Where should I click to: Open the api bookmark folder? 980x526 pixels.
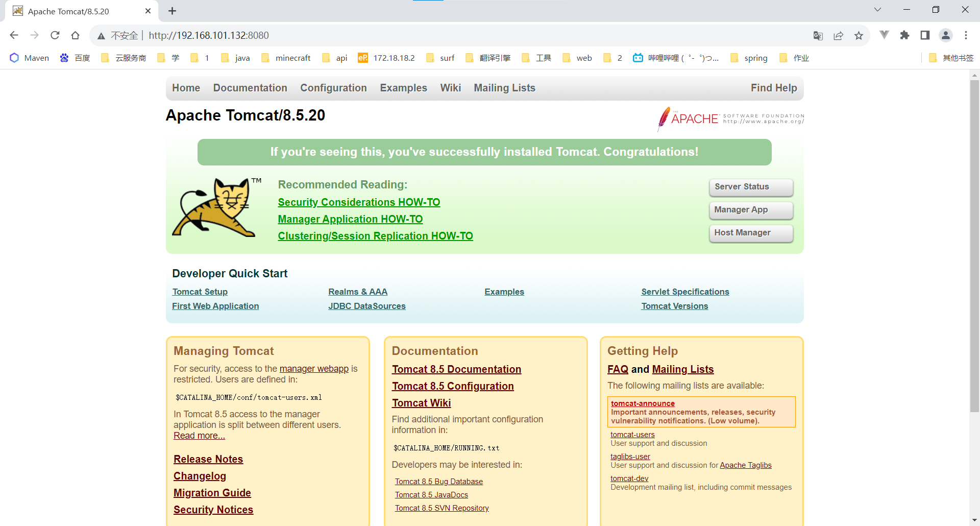click(x=335, y=58)
